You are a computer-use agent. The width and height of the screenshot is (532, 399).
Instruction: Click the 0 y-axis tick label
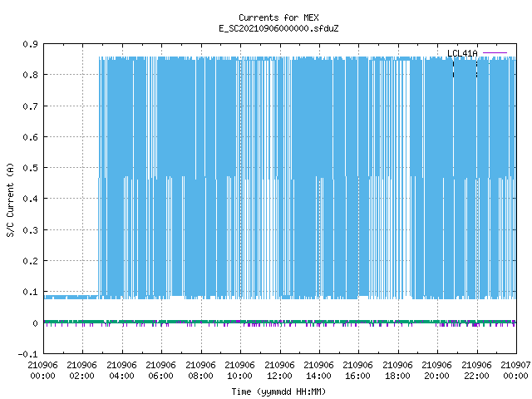pyautogui.click(x=35, y=323)
